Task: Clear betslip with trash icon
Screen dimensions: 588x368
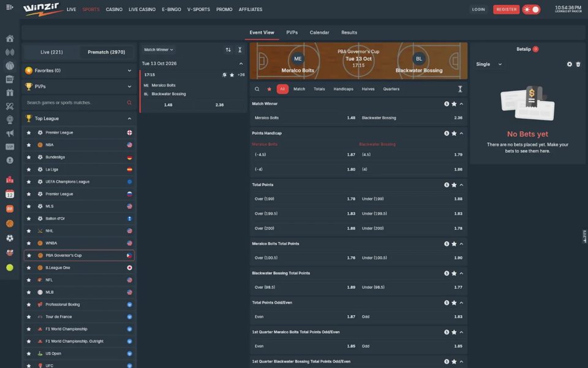Action: (x=578, y=64)
